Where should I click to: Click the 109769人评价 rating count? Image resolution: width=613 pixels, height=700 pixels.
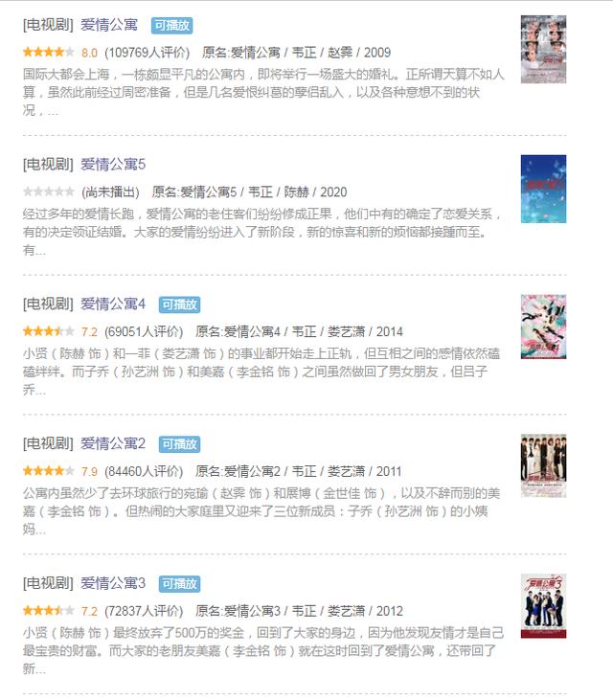(148, 53)
